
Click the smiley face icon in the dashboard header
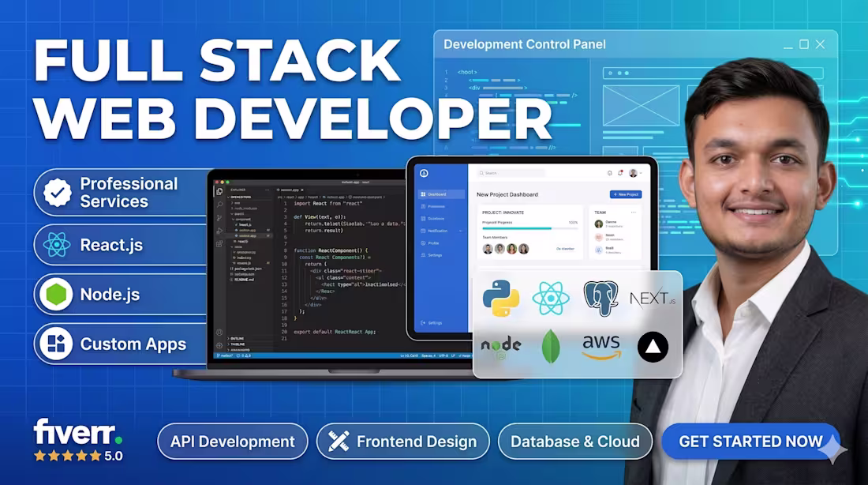pos(609,173)
